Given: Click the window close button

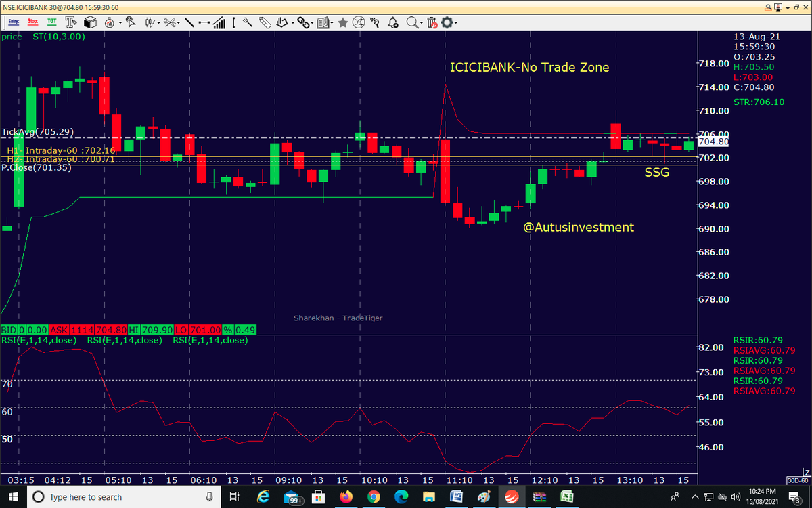Looking at the screenshot, I should 805,6.
